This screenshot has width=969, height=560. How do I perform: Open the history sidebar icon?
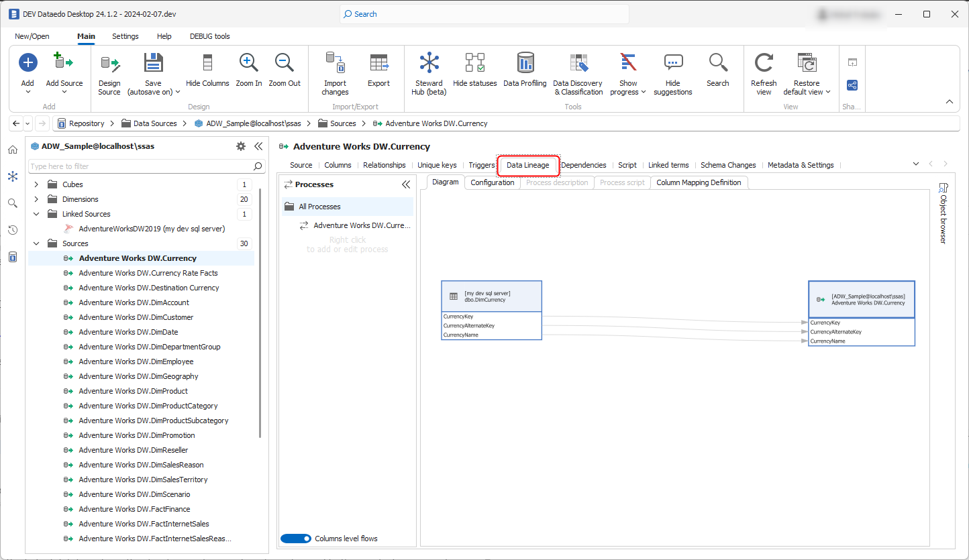coord(13,230)
